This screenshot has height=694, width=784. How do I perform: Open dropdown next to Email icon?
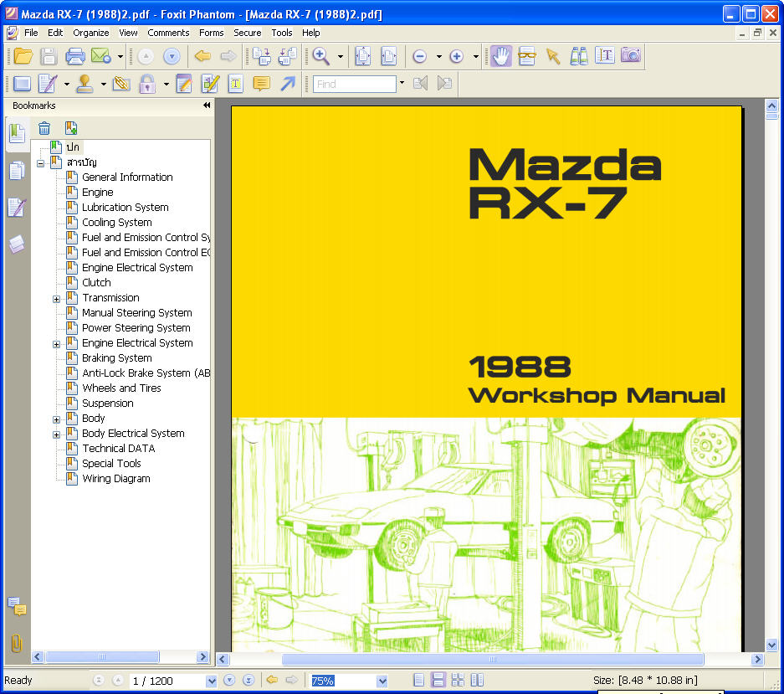pyautogui.click(x=120, y=57)
